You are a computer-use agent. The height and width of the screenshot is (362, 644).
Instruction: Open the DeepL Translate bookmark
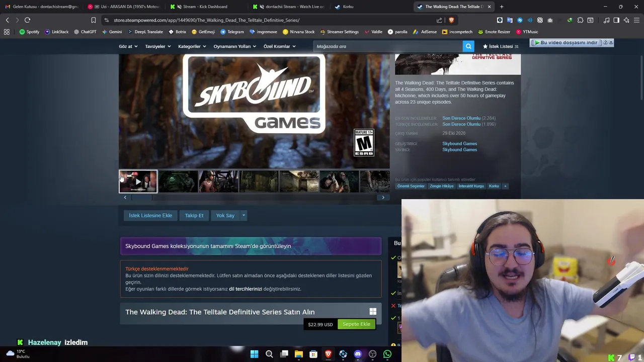(x=145, y=32)
